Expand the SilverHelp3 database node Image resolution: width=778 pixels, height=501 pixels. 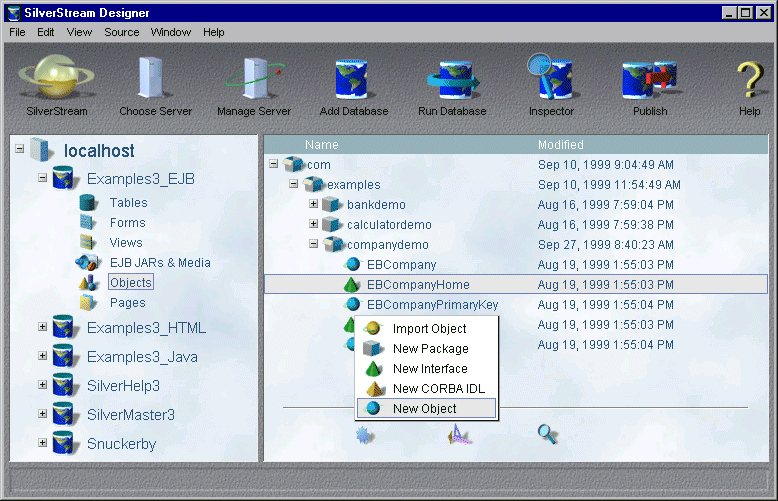43,385
